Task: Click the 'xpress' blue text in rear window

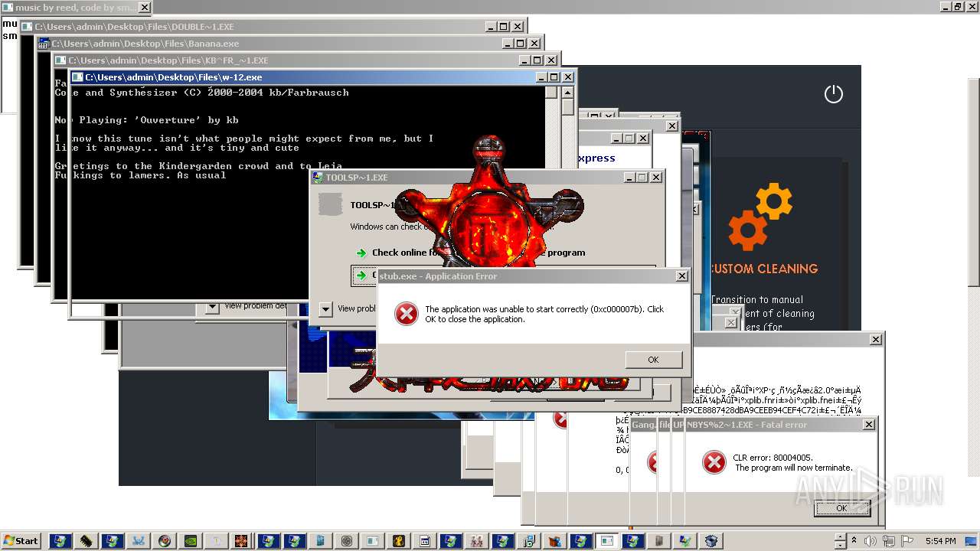Action: point(596,158)
